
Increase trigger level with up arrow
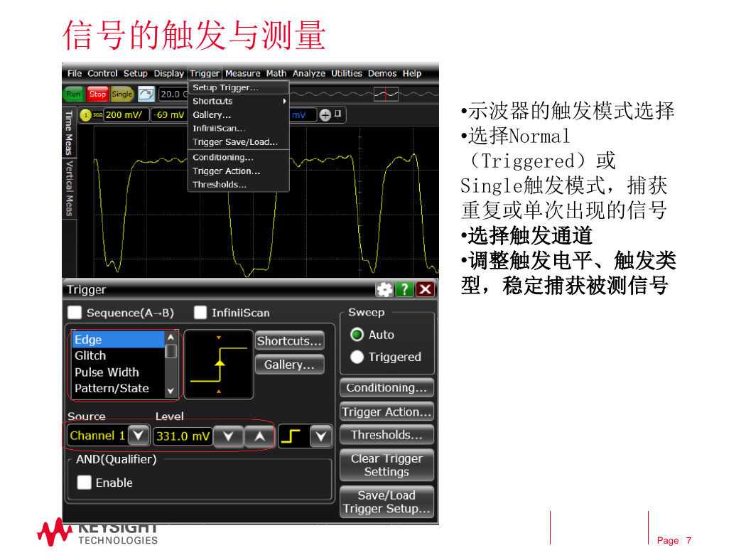coord(260,436)
